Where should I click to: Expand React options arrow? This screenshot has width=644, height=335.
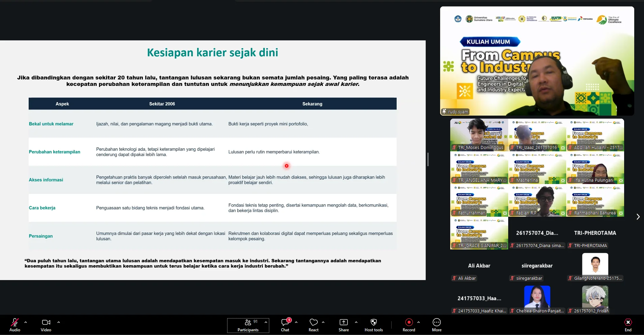click(323, 322)
